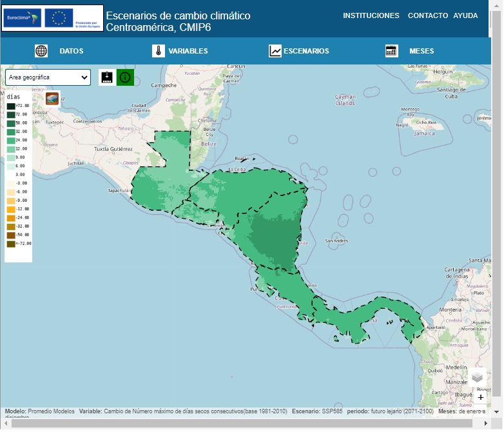Open the gray layers control on map
Viewport: 504px width, 432px height.
coord(477,378)
